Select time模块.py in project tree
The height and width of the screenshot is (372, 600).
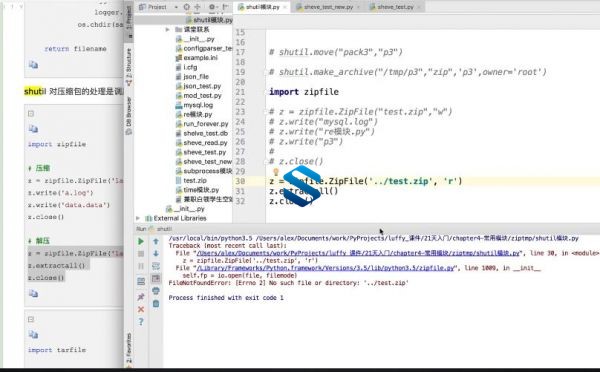point(197,190)
